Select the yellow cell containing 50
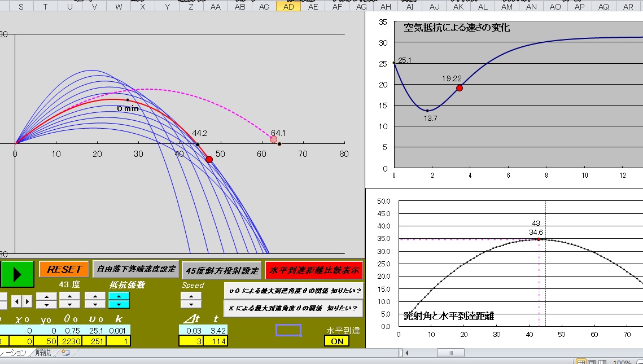The height and width of the screenshot is (364, 643). click(46, 341)
